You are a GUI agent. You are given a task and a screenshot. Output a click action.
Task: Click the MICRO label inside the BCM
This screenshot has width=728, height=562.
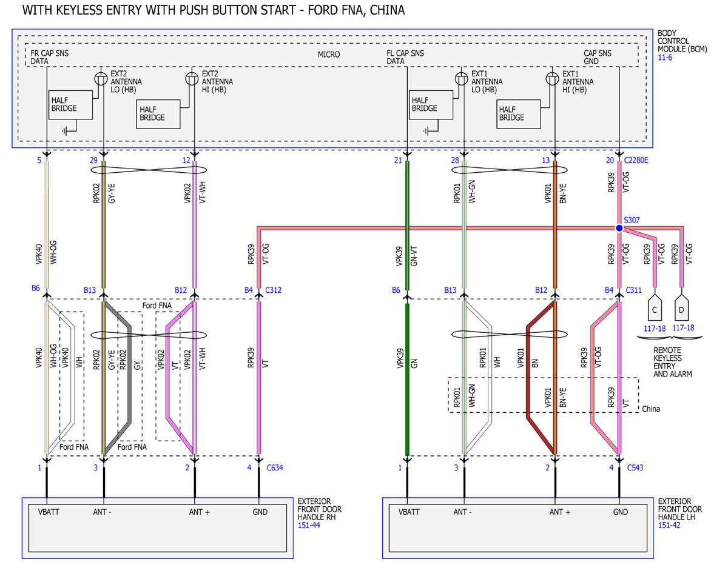pyautogui.click(x=329, y=55)
